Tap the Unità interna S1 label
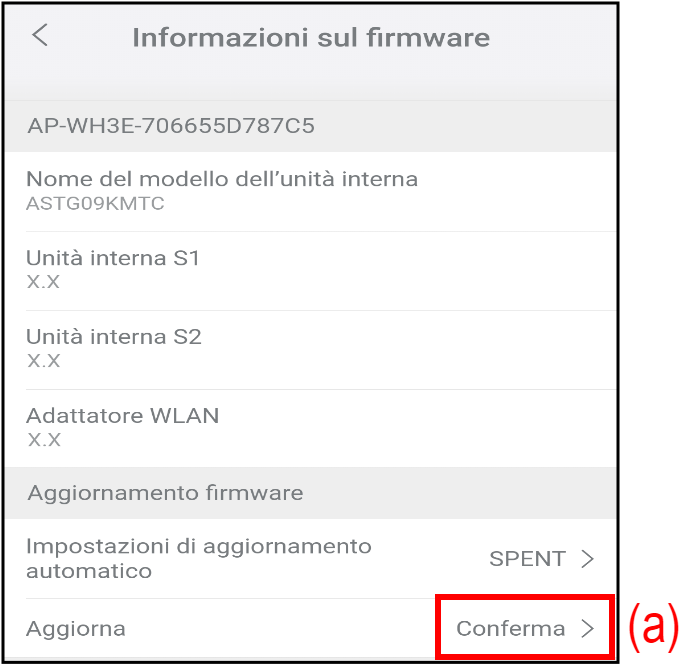 point(113,258)
